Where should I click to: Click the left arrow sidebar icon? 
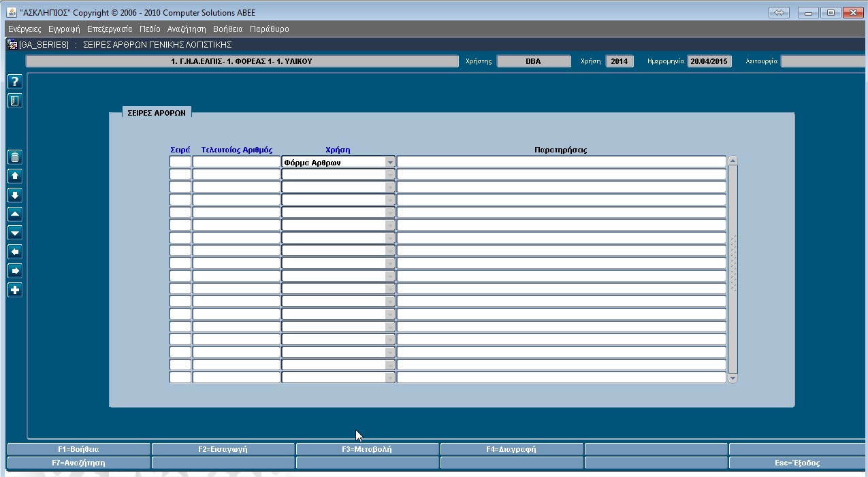[15, 252]
